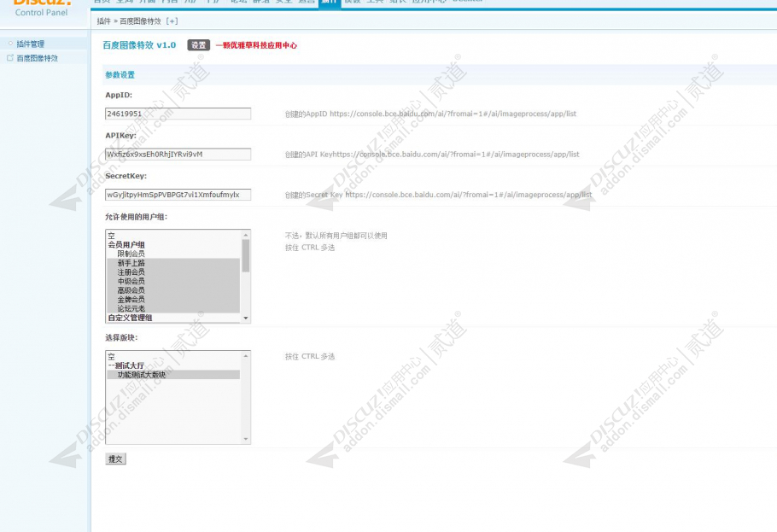The height and width of the screenshot is (532, 777).
Task: Click the 允许使用的用户组 label
Action: (137, 217)
